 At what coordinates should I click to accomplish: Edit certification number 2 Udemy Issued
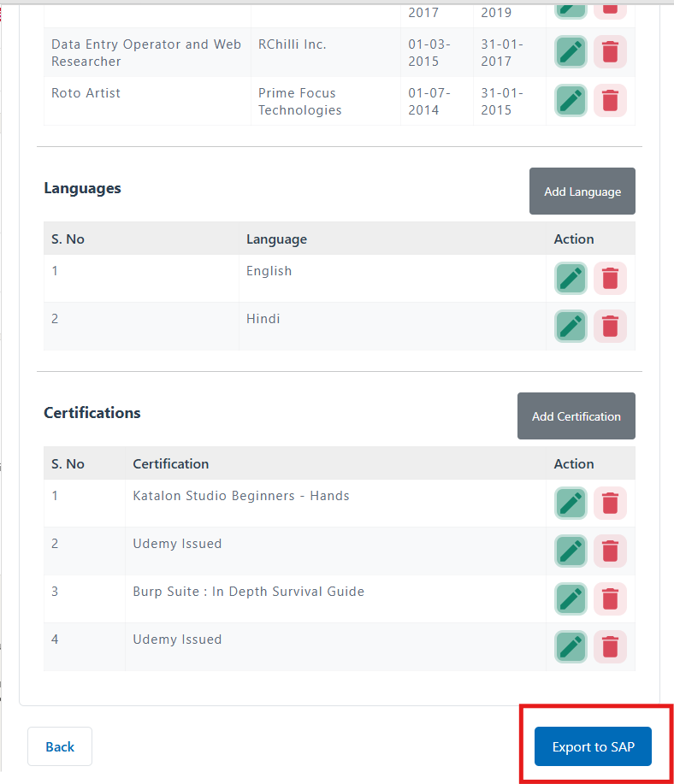[571, 551]
